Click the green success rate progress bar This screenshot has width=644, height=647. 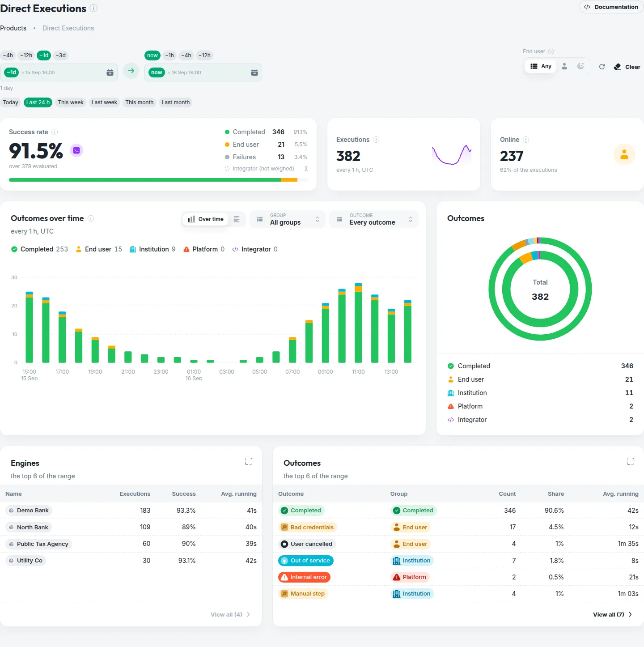tap(145, 180)
